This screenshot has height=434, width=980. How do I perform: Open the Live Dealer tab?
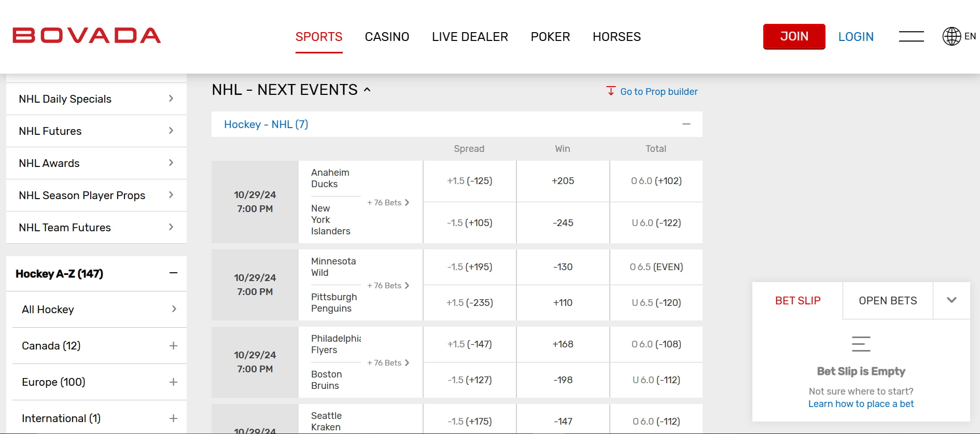(x=470, y=37)
